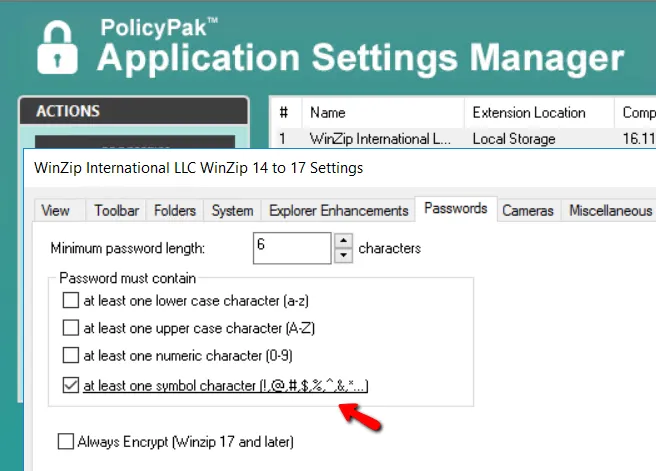Open the Miscellaneous tab
Image resolution: width=656 pixels, height=471 pixels.
610,210
